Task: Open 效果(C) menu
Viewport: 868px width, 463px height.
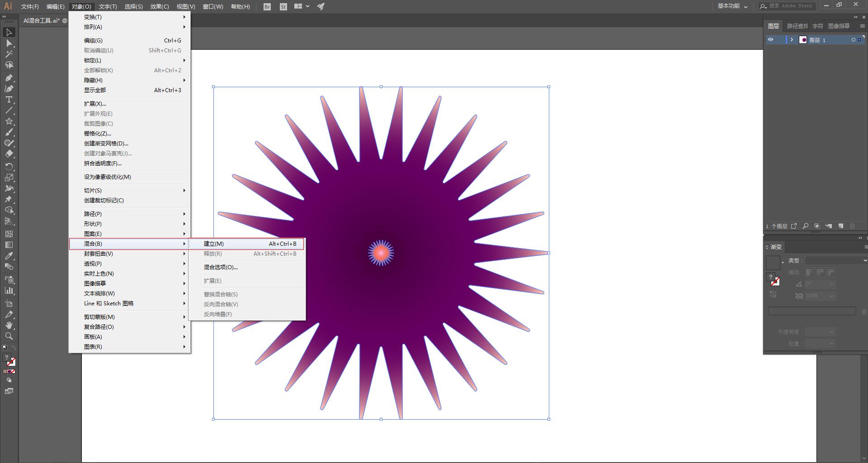Action: pyautogui.click(x=160, y=6)
